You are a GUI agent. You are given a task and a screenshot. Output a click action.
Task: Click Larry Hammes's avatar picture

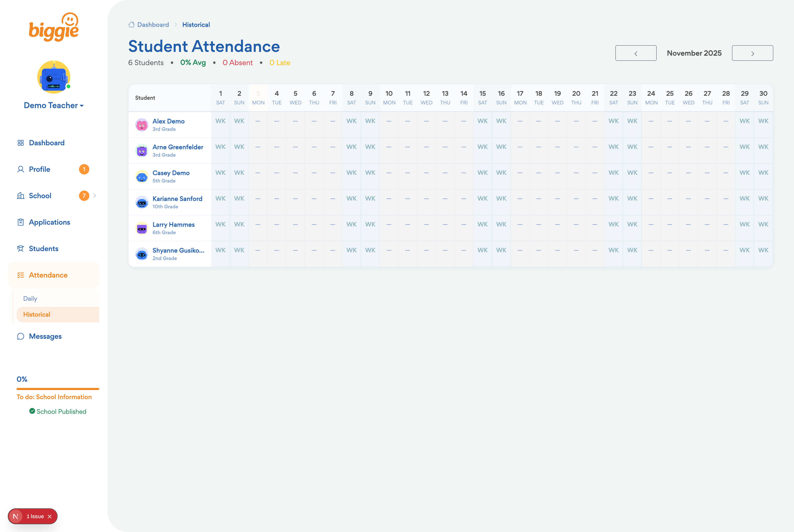pos(142,228)
